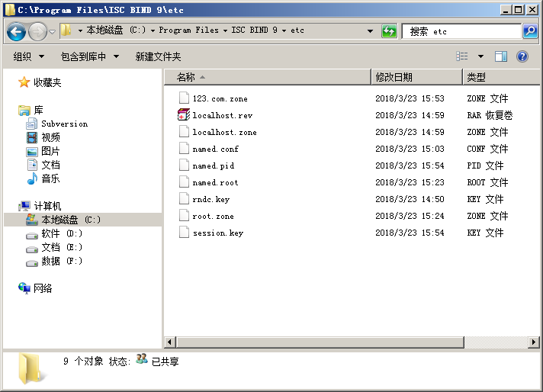
Task: Open the 图片 library
Action: click(50, 151)
